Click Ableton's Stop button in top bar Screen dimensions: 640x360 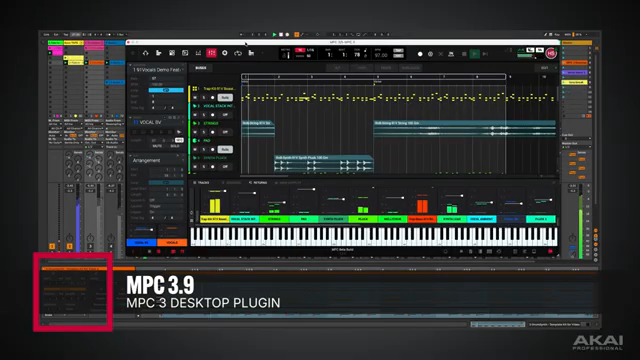[281, 35]
